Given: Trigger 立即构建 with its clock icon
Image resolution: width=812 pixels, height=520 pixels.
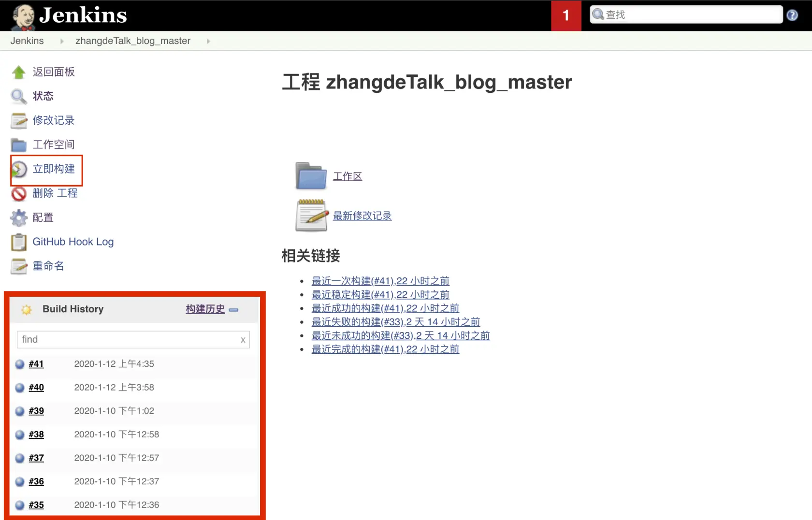Looking at the screenshot, I should (19, 169).
